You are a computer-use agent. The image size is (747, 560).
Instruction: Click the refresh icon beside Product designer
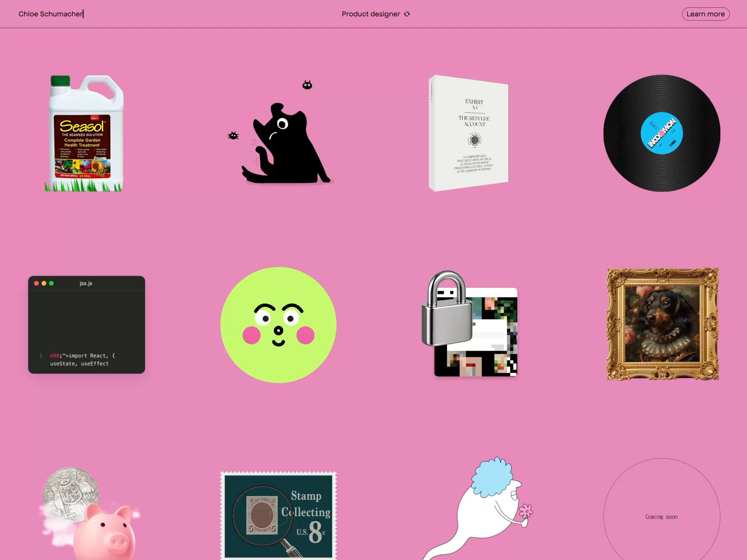pos(407,14)
